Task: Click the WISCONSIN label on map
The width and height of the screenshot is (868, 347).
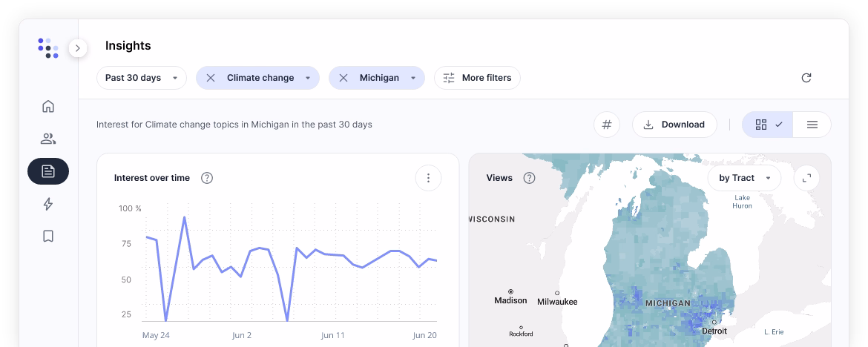Action: [x=492, y=219]
